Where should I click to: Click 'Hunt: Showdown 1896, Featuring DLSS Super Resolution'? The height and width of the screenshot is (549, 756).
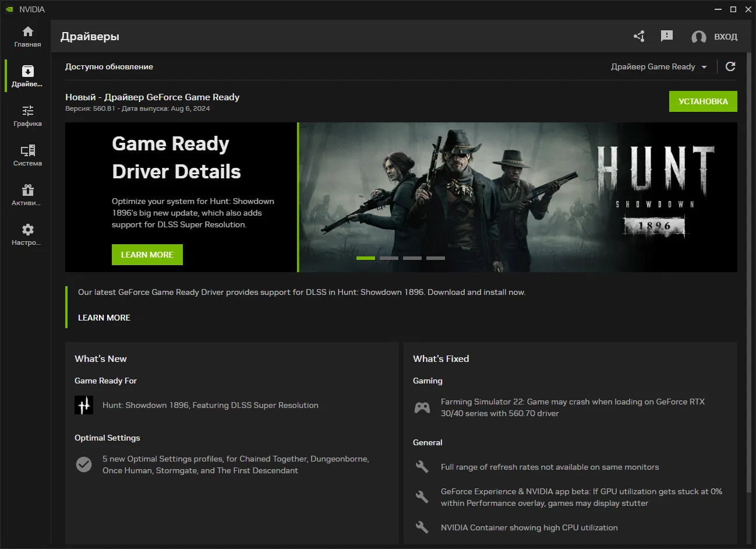pyautogui.click(x=210, y=405)
